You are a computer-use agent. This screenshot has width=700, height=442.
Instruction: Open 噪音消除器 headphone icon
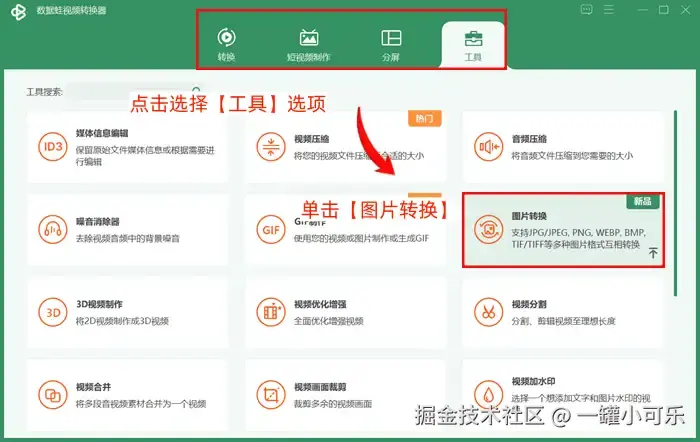pos(53,229)
